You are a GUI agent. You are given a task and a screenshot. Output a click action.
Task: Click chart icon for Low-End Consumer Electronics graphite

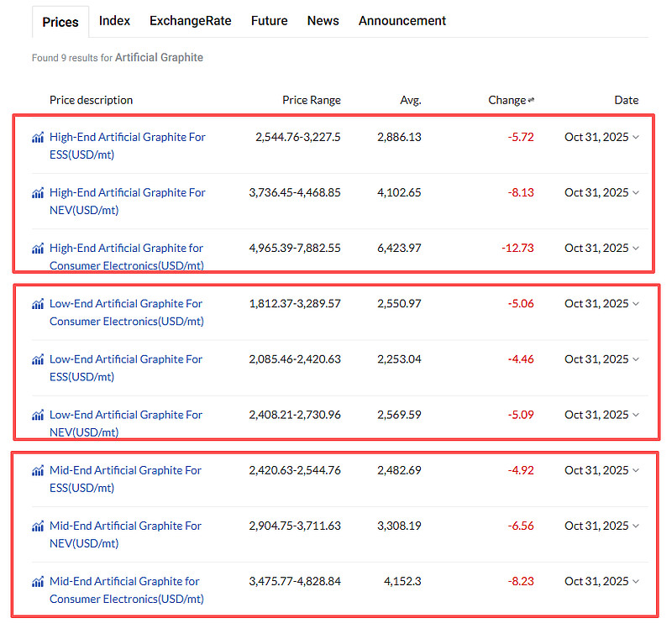click(38, 304)
